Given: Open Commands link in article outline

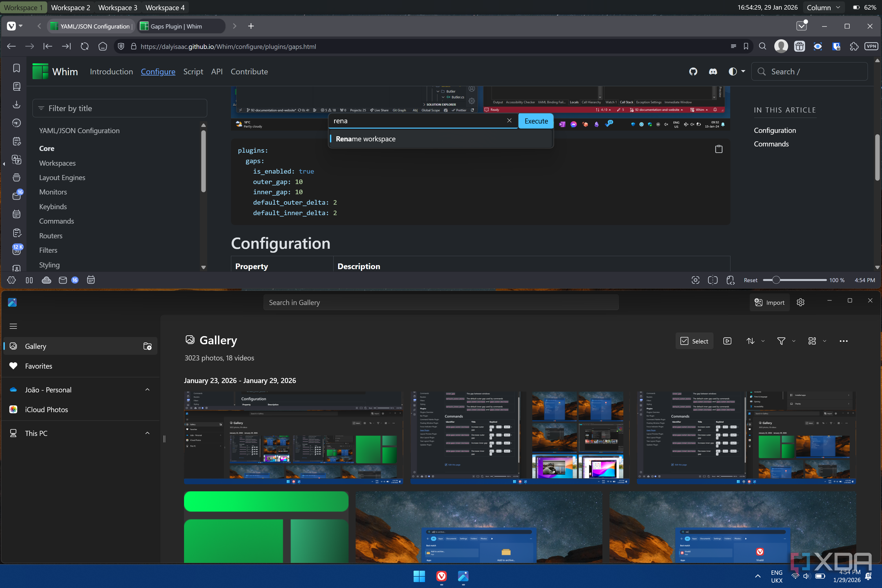Looking at the screenshot, I should [771, 144].
